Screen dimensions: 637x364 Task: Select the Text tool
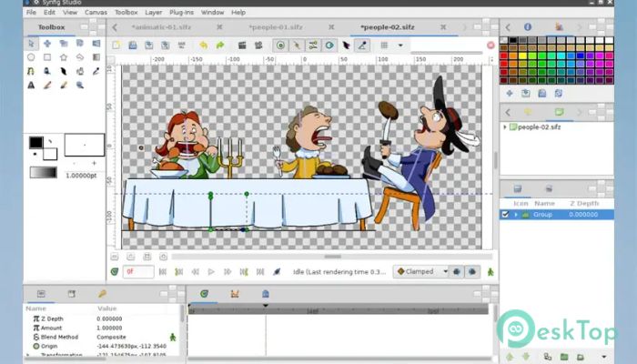coord(31,85)
